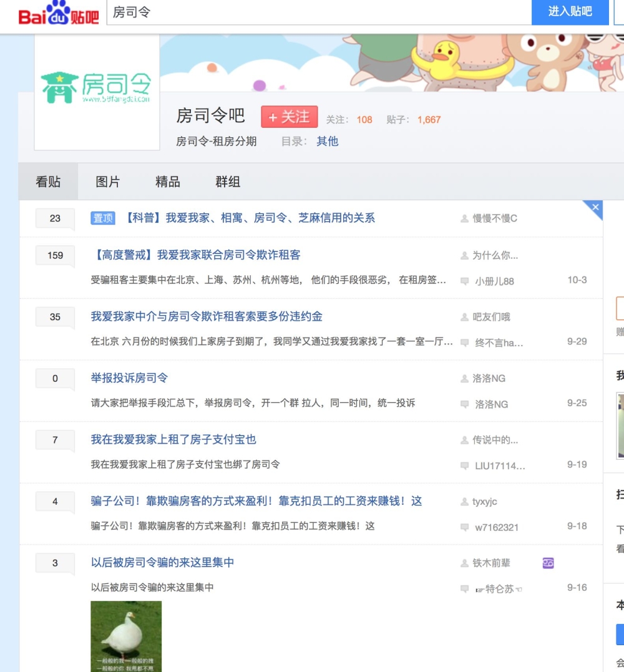
Task: View last replier LIU17114...
Action: click(500, 466)
